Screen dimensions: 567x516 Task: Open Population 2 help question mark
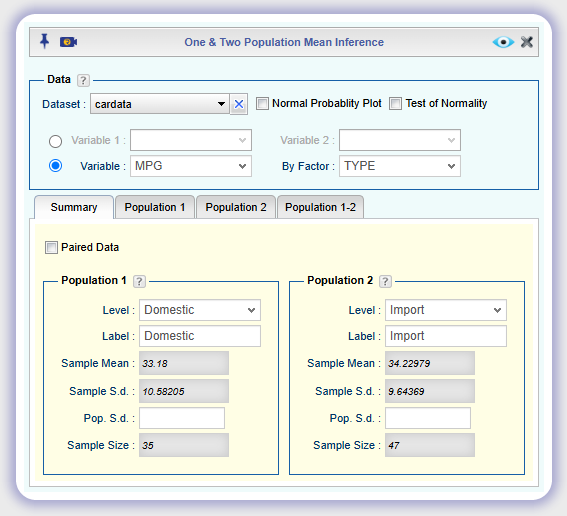[385, 281]
